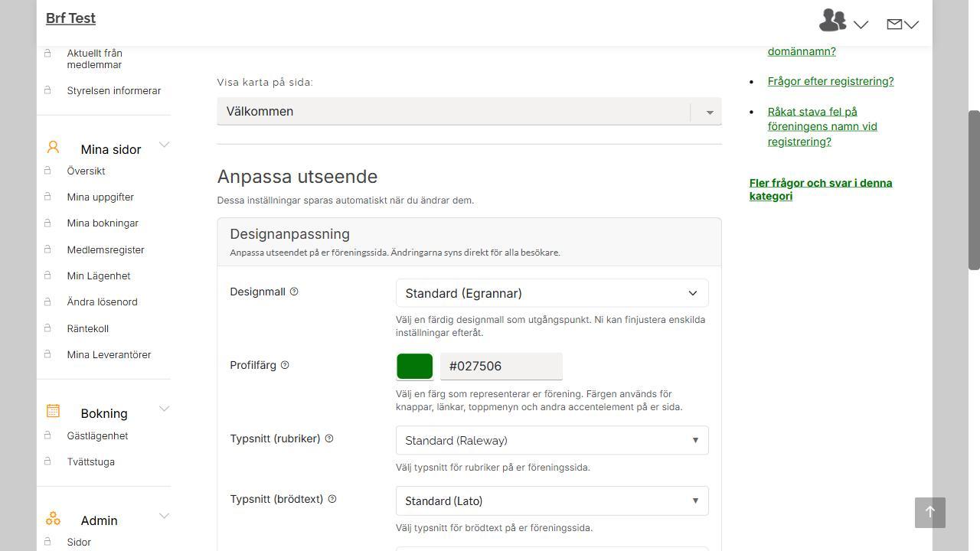Expand the chevron next to members icon
This screenshot has width=980, height=551.
point(861,24)
